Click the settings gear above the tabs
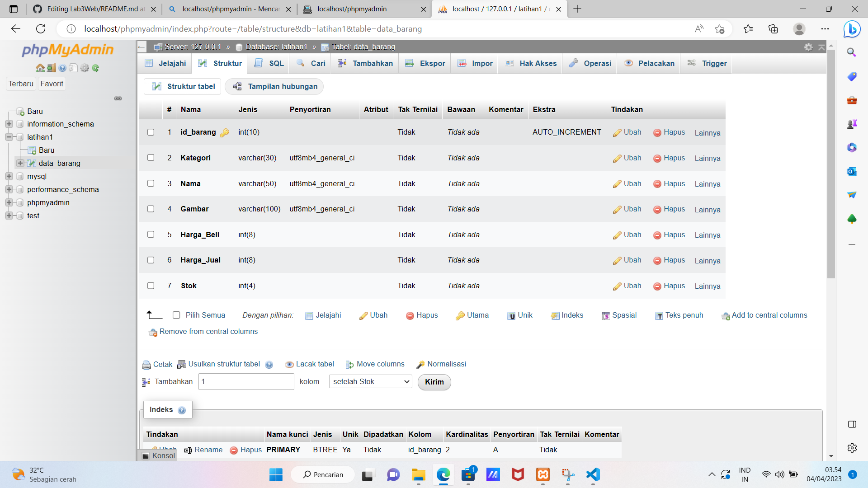The height and width of the screenshot is (488, 868). pyautogui.click(x=809, y=47)
